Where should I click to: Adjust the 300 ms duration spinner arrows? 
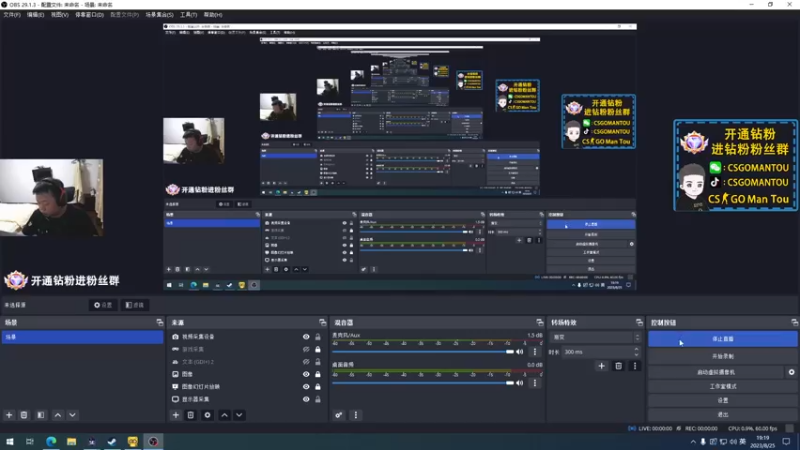coord(636,352)
